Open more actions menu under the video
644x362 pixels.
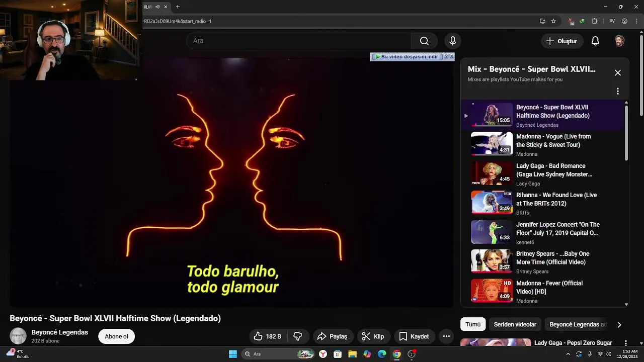pyautogui.click(x=446, y=336)
